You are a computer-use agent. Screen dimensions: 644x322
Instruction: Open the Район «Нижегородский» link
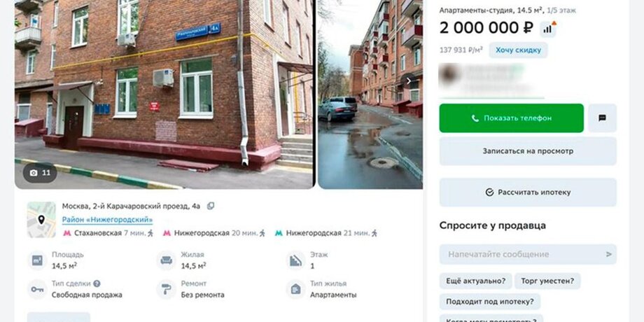(107, 220)
